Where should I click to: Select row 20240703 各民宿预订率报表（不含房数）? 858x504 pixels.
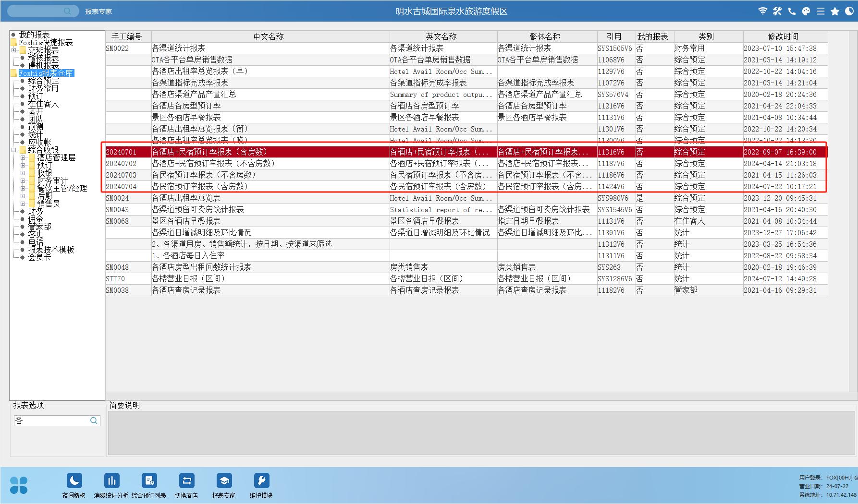tap(466, 175)
